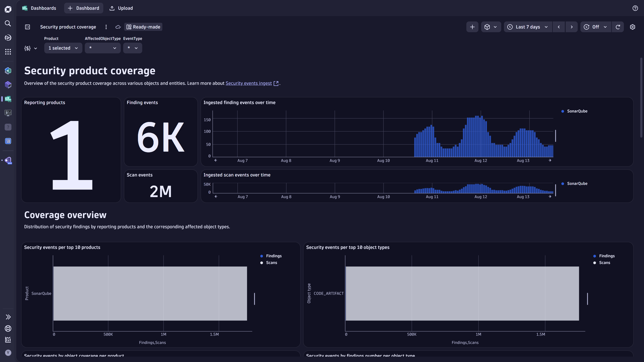Refresh the dashboard with the reload icon
This screenshot has width=644, height=362.
tap(618, 27)
